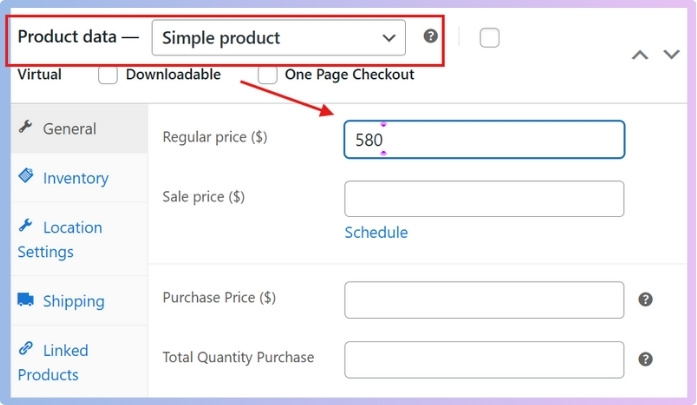Toggle the checkbox beside the help icon
The width and height of the screenshot is (697, 405).
pyautogui.click(x=489, y=38)
